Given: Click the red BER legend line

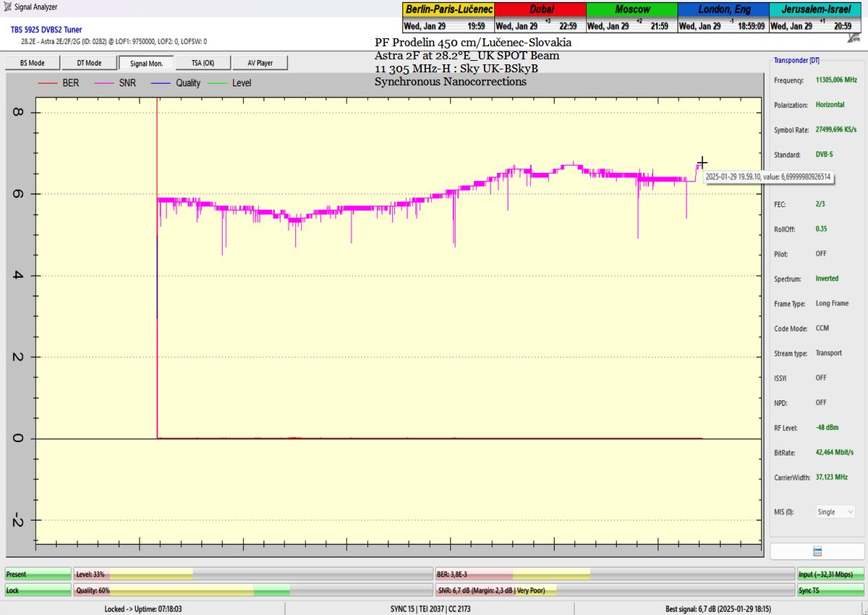Looking at the screenshot, I should (x=48, y=83).
